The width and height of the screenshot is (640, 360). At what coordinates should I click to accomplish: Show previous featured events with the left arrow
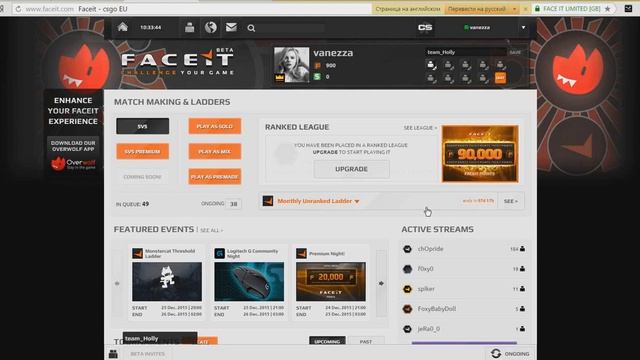click(117, 283)
